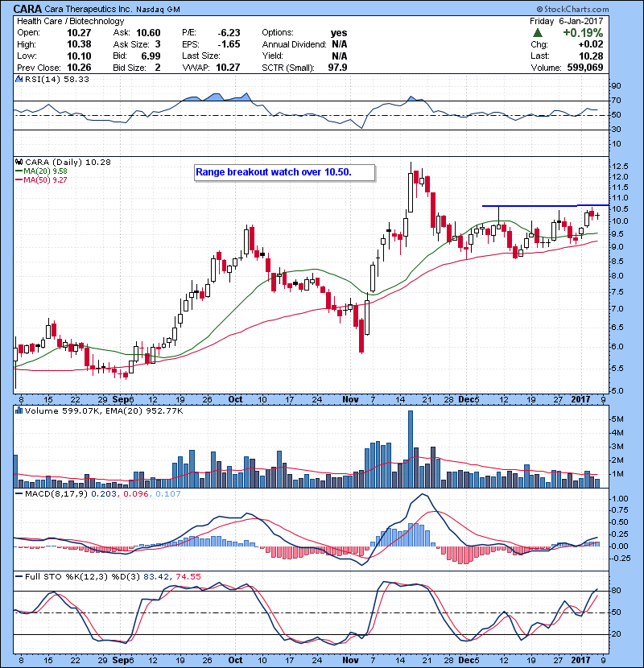The image size is (644, 668).
Task: Click the MA(20) 9.58 label
Action: coord(46,171)
